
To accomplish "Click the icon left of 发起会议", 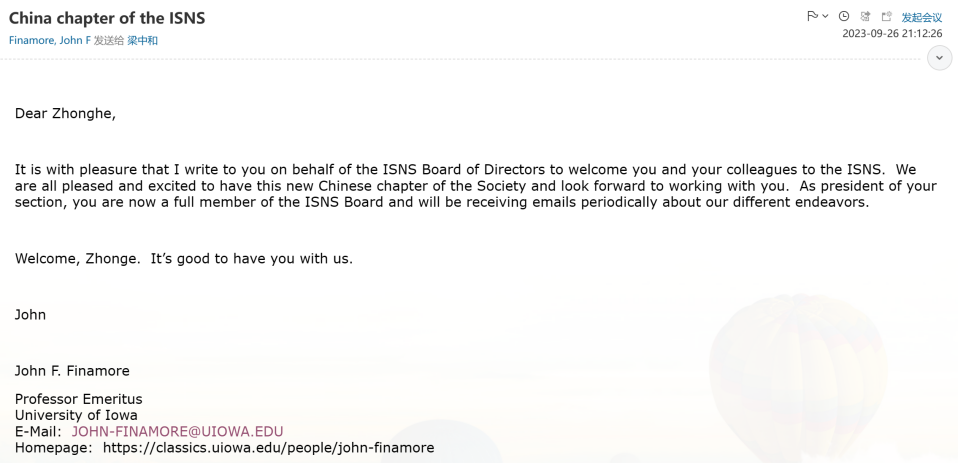I will 886,17.
